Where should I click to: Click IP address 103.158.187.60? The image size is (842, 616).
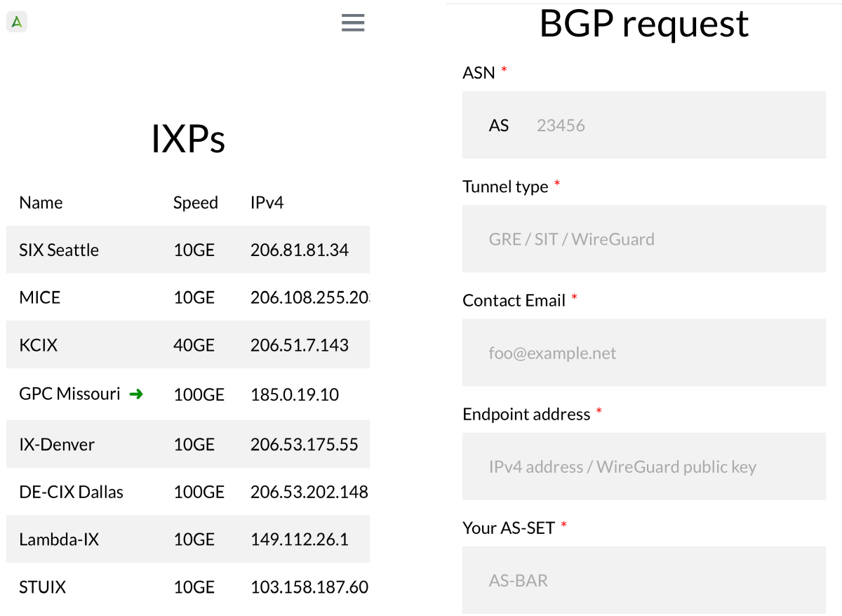pyautogui.click(x=309, y=587)
